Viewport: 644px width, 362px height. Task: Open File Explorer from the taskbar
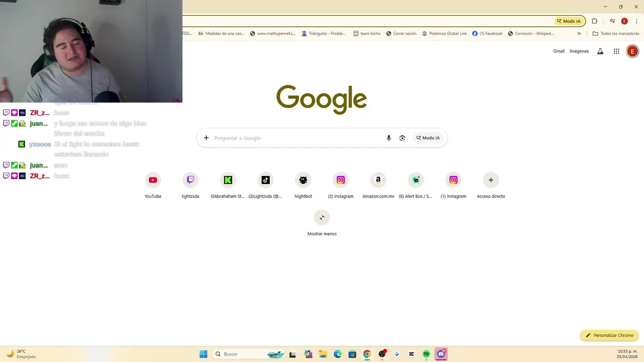323,354
